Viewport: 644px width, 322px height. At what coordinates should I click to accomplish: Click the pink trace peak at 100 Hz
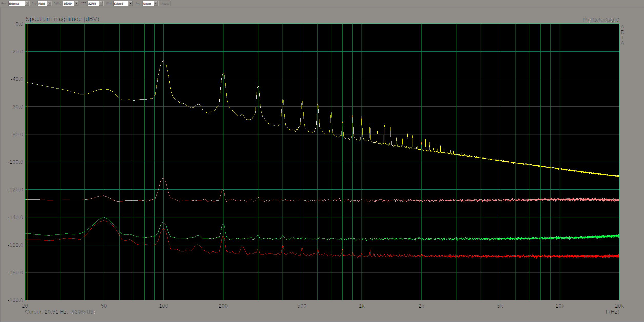tap(163, 178)
